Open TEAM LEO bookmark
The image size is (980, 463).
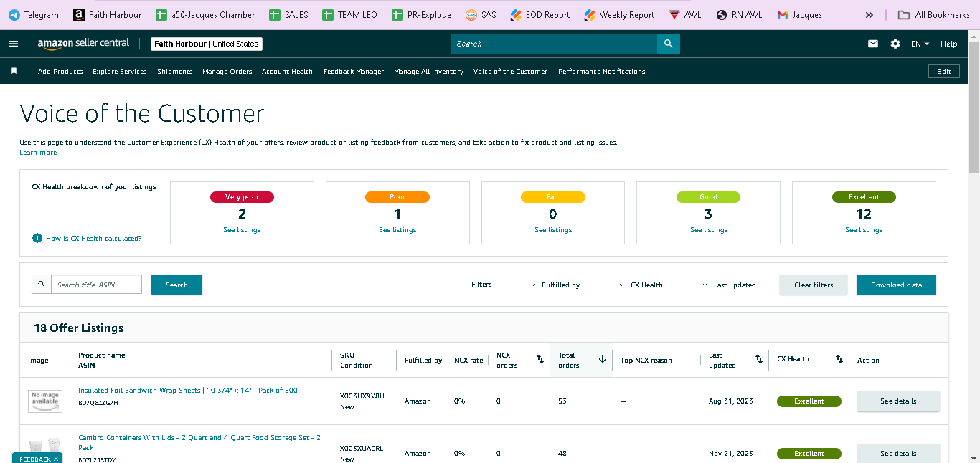[x=350, y=14]
